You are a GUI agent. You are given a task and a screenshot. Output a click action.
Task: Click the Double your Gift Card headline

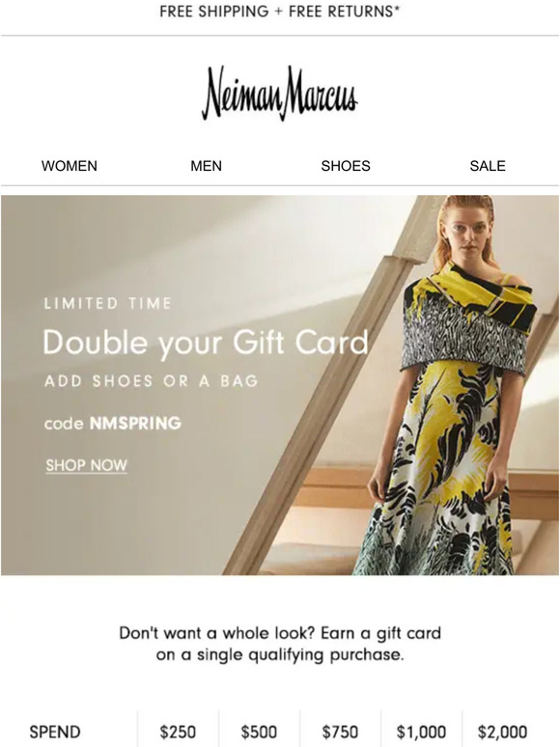[x=206, y=343]
